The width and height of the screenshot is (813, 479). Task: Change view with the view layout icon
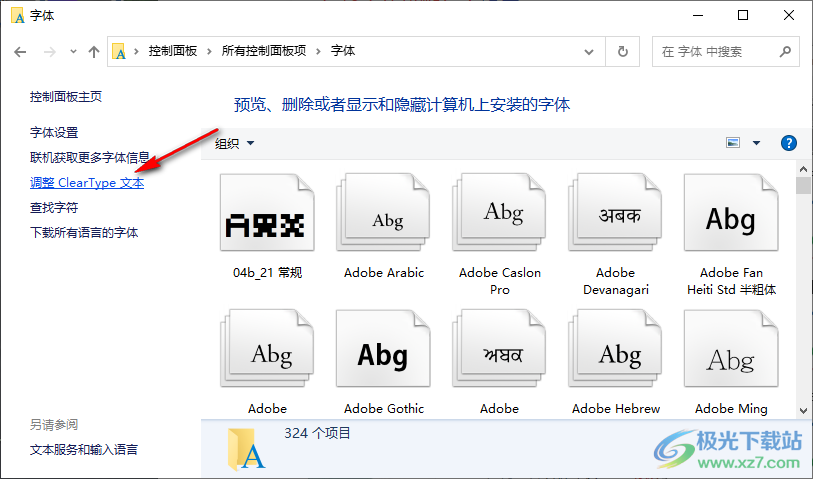[x=733, y=143]
